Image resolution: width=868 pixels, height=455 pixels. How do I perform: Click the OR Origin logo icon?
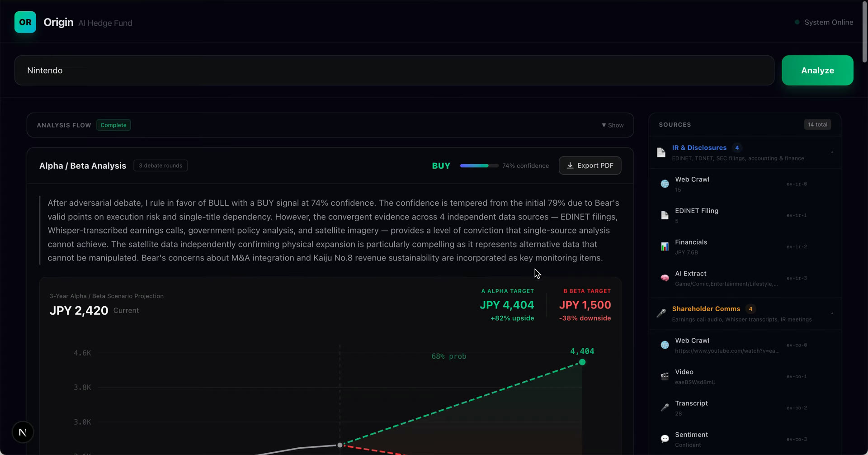tap(25, 22)
